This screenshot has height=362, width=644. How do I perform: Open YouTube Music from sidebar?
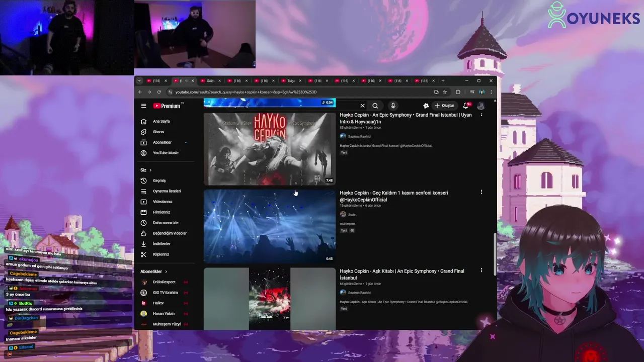point(164,153)
